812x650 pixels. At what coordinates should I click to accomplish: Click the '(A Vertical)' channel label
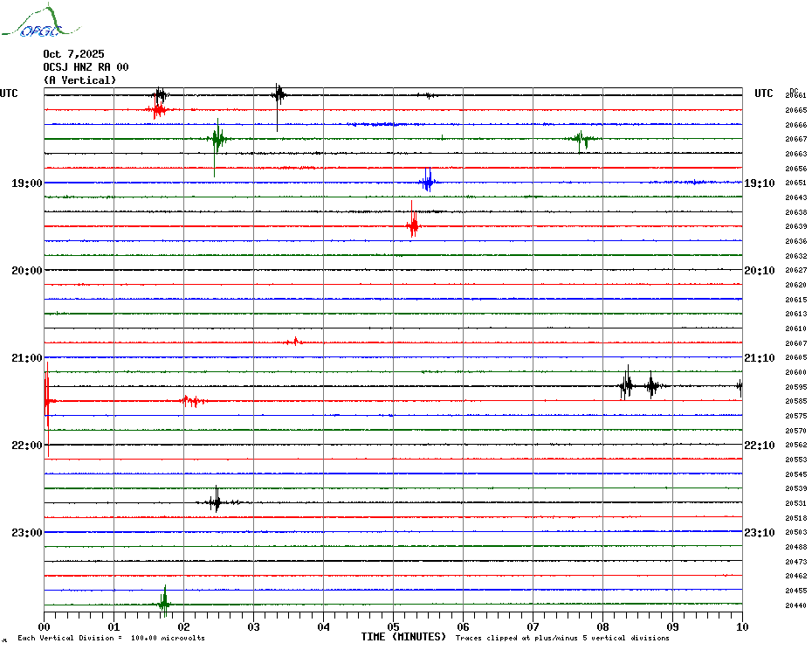[79, 80]
